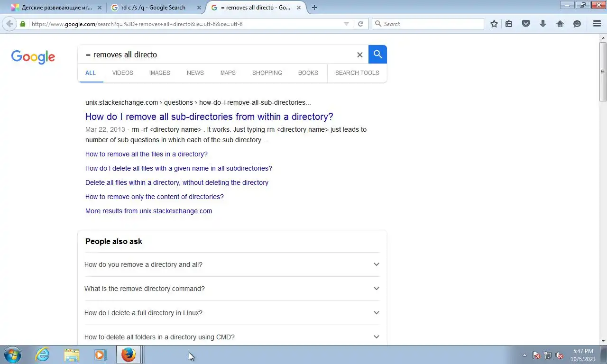Switch to VIDEOS results
This screenshot has width=607, height=364.
[122, 73]
